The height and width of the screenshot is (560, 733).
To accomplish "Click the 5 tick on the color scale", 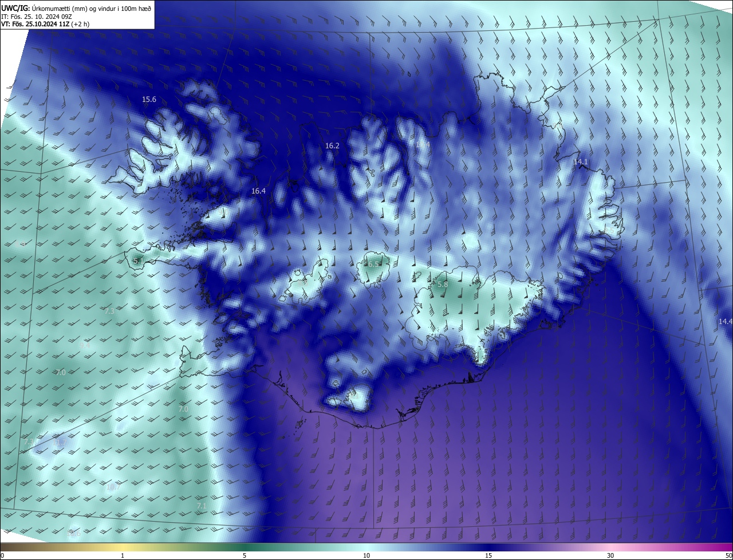I will click(x=245, y=556).
